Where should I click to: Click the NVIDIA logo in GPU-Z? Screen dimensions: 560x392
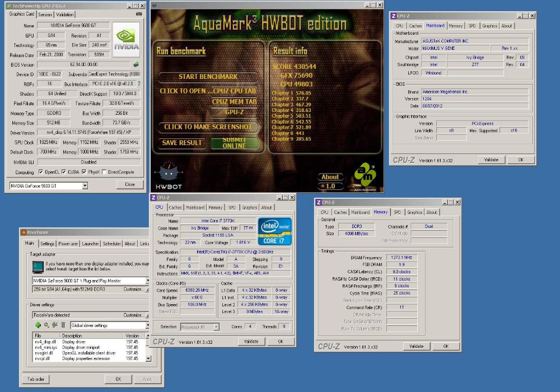[126, 40]
